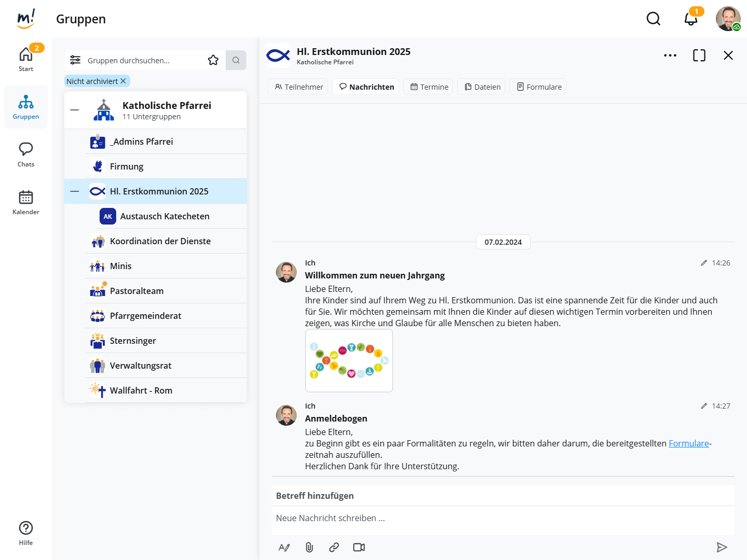Open the global search magnifier
747x560 pixels.
654,19
